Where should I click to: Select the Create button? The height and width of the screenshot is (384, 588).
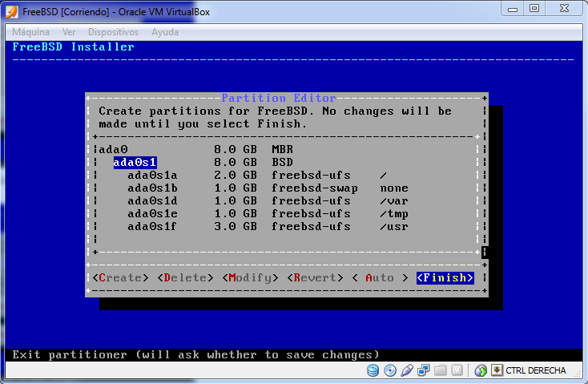pos(121,277)
